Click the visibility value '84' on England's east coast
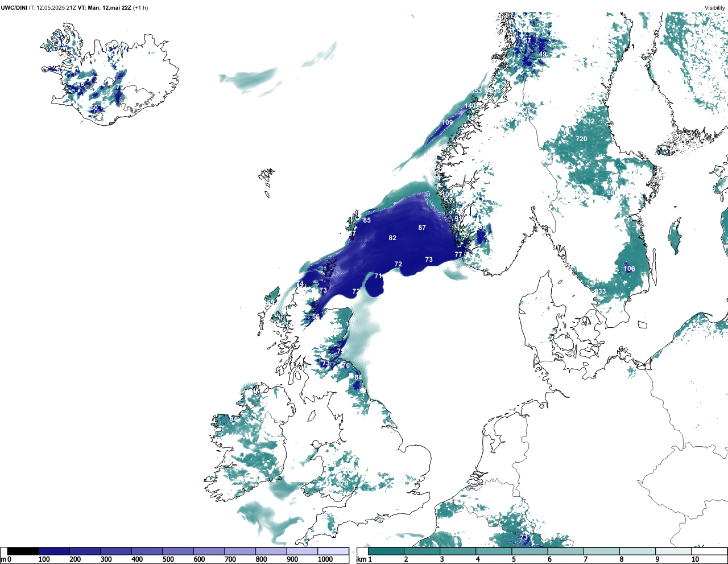This screenshot has width=728, height=564. click(x=358, y=377)
